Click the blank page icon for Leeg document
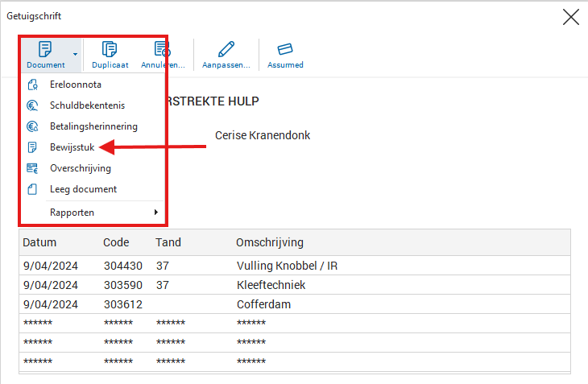Screen dimensions: 588x384 click(32, 189)
